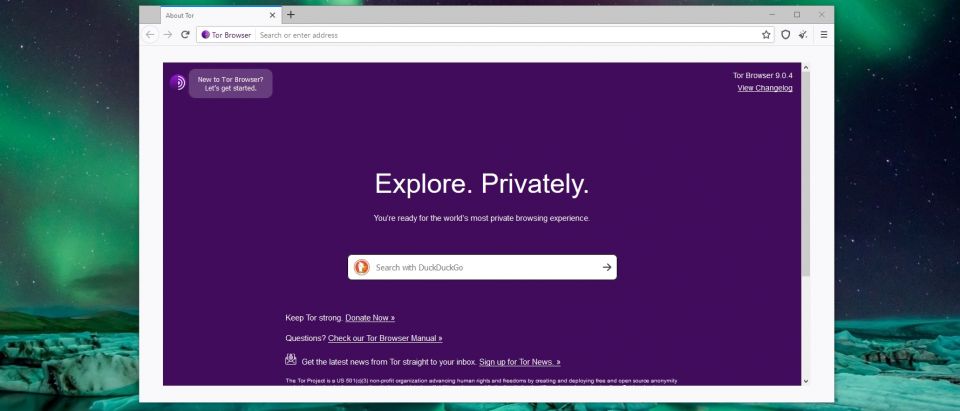Click New to Tor Browser onboarding bubble
The image size is (960, 411).
pyautogui.click(x=230, y=83)
